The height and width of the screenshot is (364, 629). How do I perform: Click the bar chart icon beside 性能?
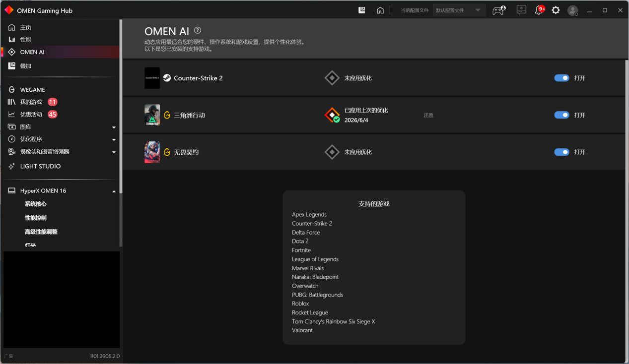pos(11,40)
